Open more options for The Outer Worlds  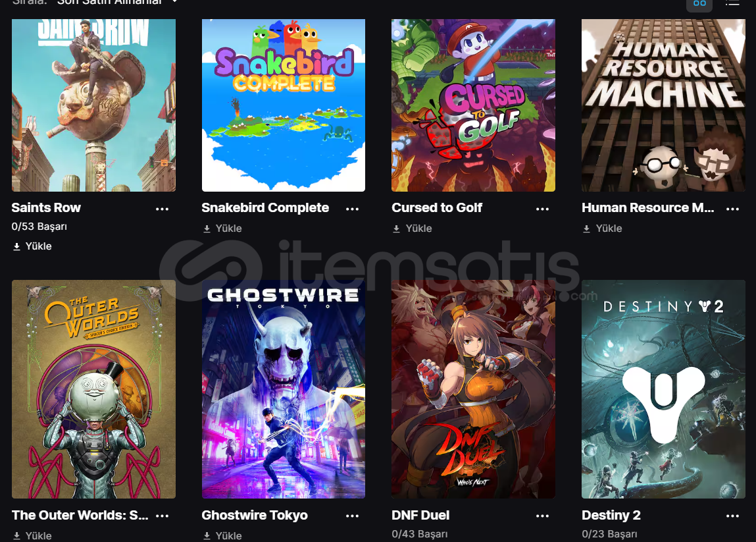coord(162,516)
